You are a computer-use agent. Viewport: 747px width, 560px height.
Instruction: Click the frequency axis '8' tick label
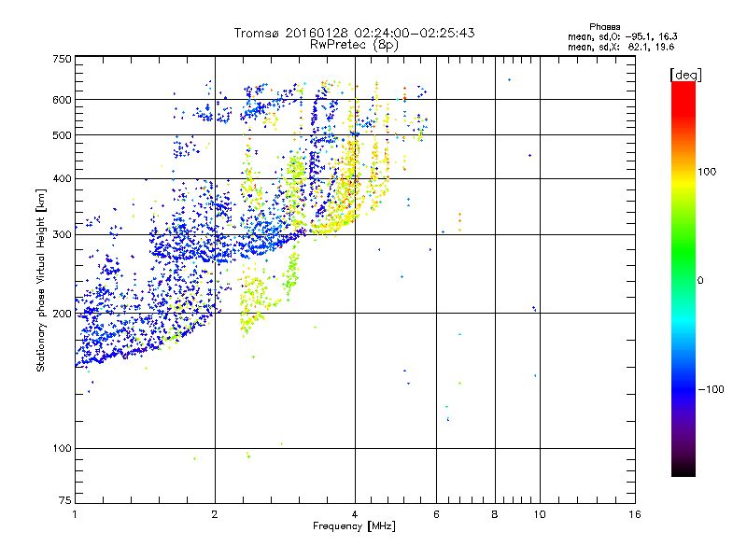coord(495,514)
